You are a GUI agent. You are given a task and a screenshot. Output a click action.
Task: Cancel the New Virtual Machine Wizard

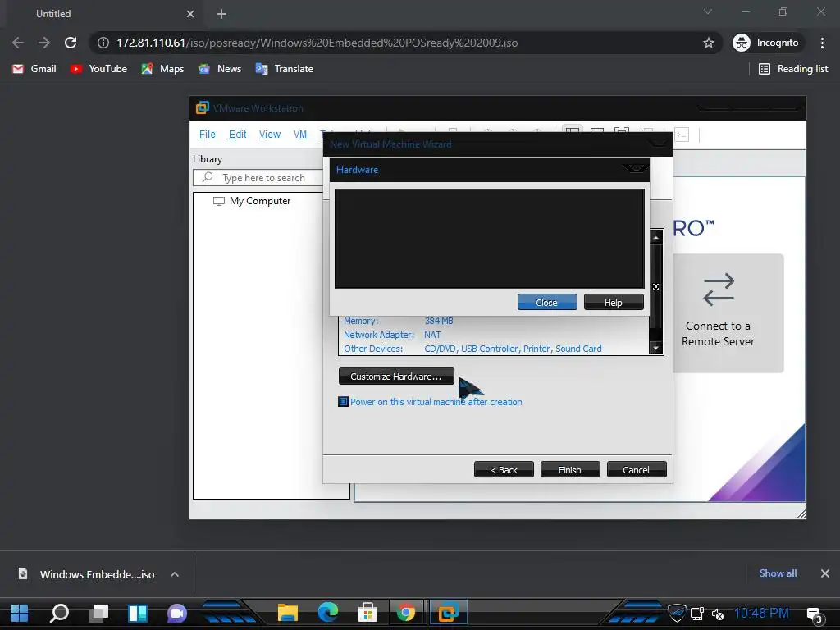pos(637,470)
